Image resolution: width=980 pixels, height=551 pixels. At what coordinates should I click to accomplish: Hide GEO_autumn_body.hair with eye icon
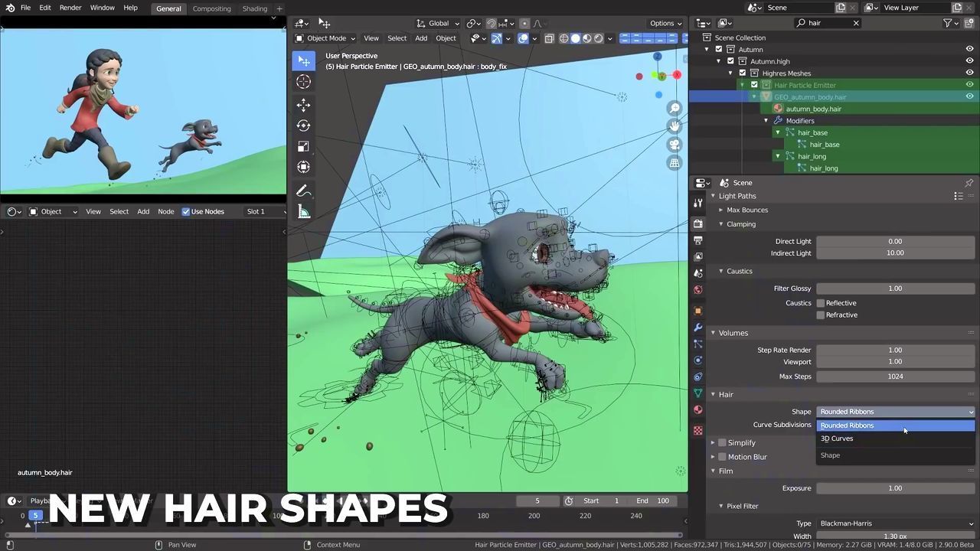click(x=969, y=97)
